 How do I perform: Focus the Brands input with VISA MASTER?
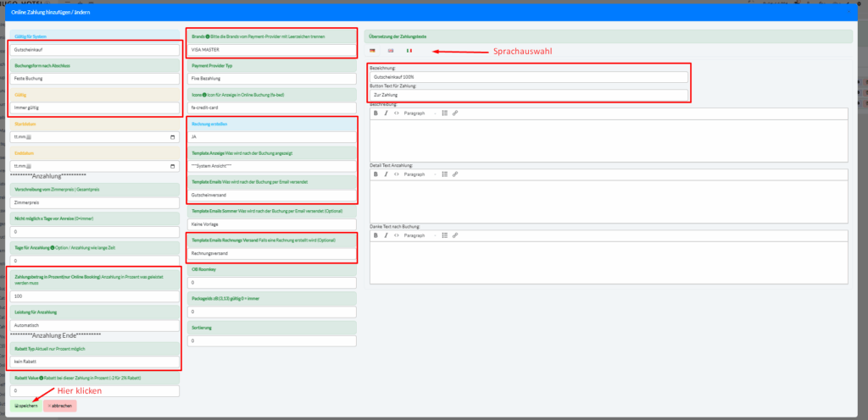tap(270, 50)
